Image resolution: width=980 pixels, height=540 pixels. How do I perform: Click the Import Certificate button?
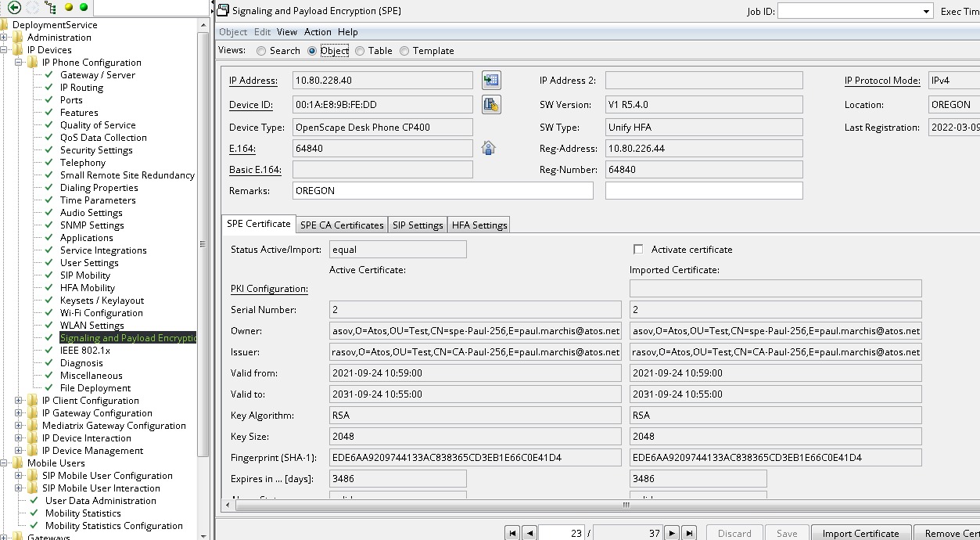[860, 533]
